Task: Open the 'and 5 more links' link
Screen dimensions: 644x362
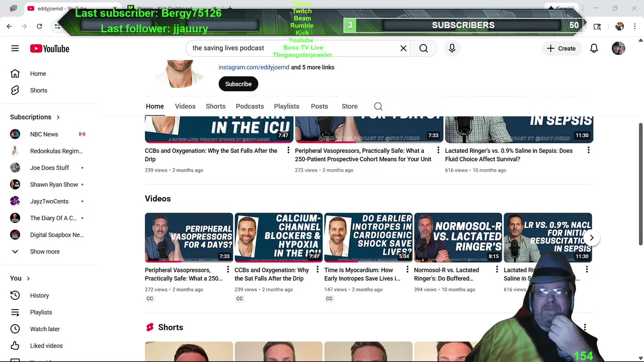Action: 312,67
